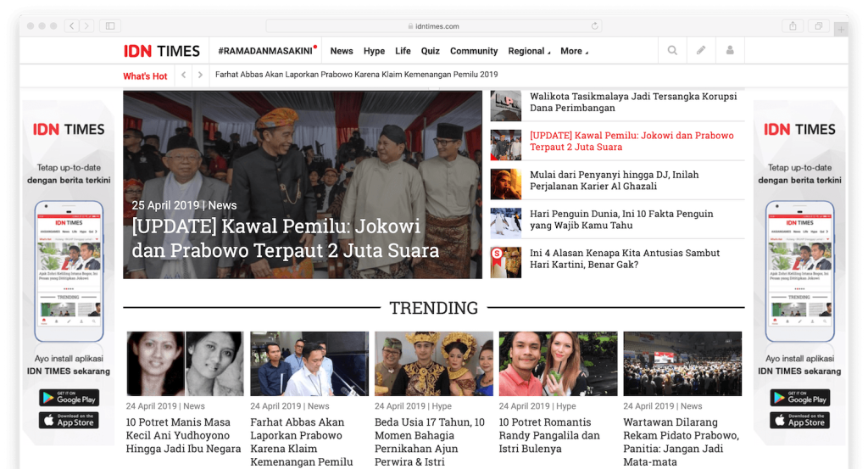
Task: Click the Walikota Tasikmalaya thumbnail
Action: (x=505, y=106)
